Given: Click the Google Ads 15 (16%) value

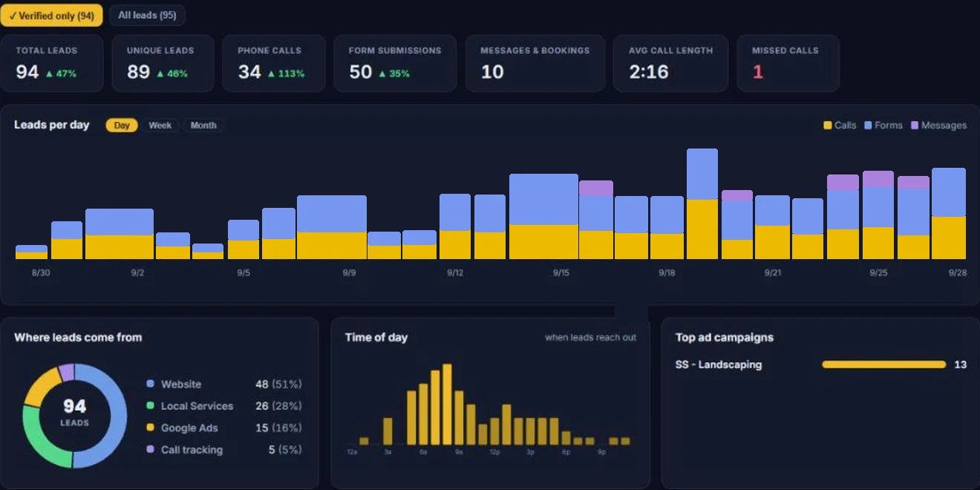Looking at the screenshot, I should click(x=278, y=428).
